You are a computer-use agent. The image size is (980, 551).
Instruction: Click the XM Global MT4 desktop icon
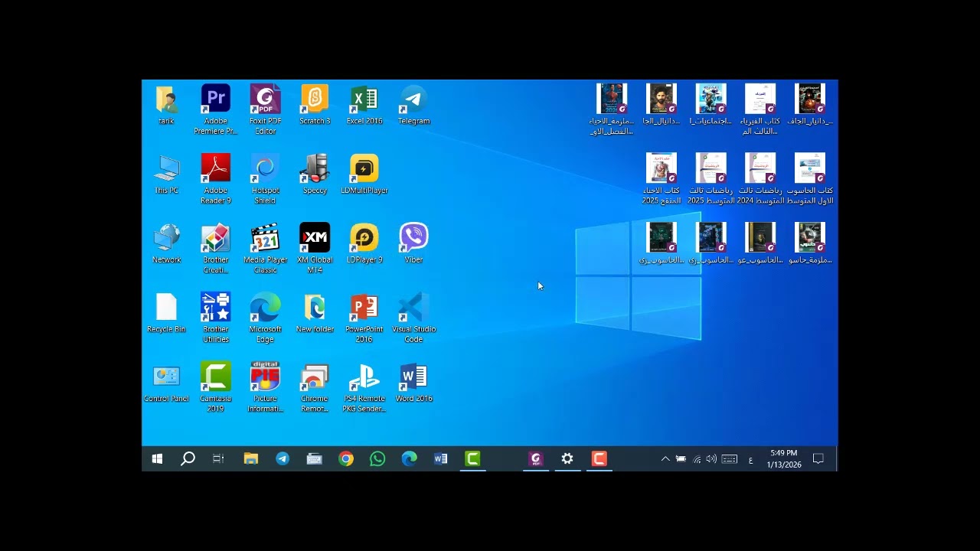[x=315, y=249]
